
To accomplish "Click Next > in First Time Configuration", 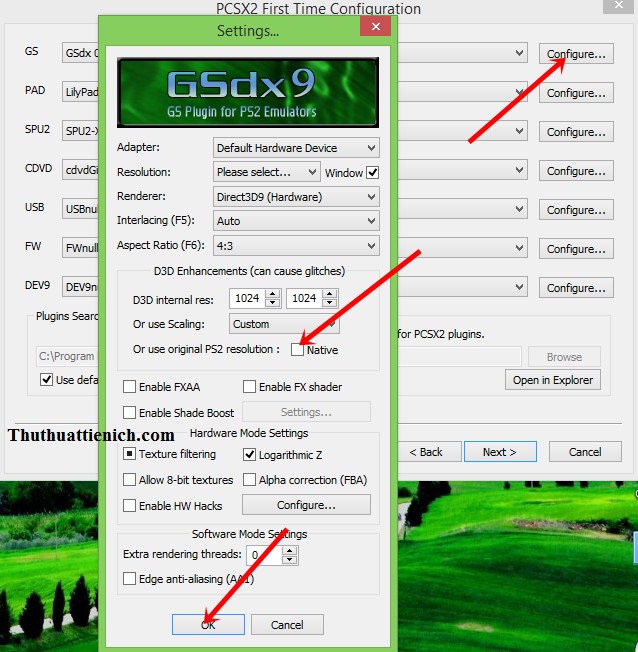I will pyautogui.click(x=500, y=452).
